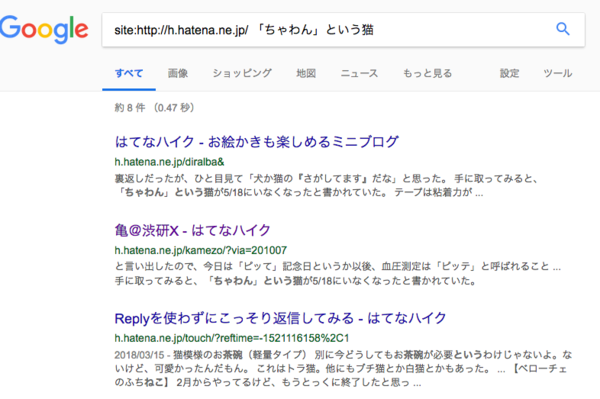Click the blue magnifier search icon
Screen dimensions: 600x399
pos(562,29)
